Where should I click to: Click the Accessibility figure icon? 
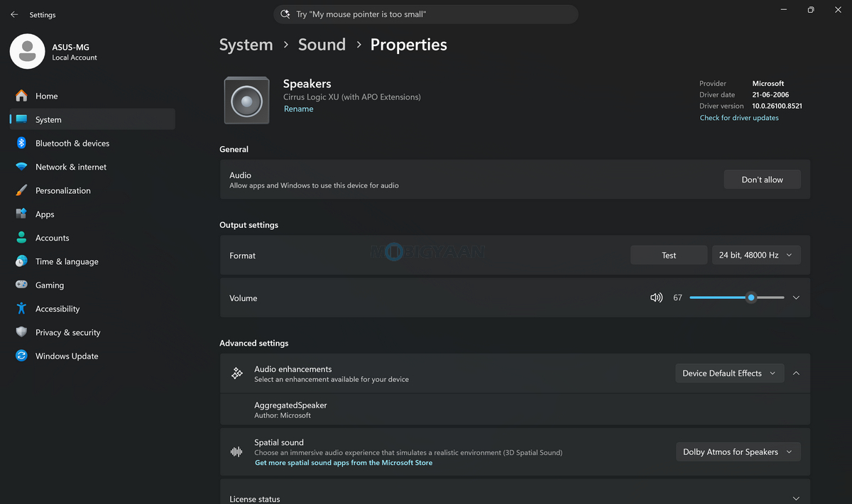[x=21, y=309]
